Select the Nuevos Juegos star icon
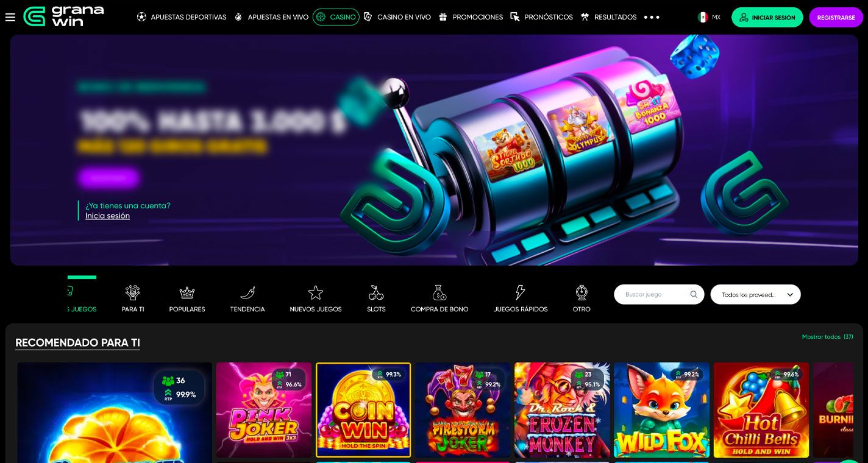This screenshot has height=463, width=868. pos(315,293)
